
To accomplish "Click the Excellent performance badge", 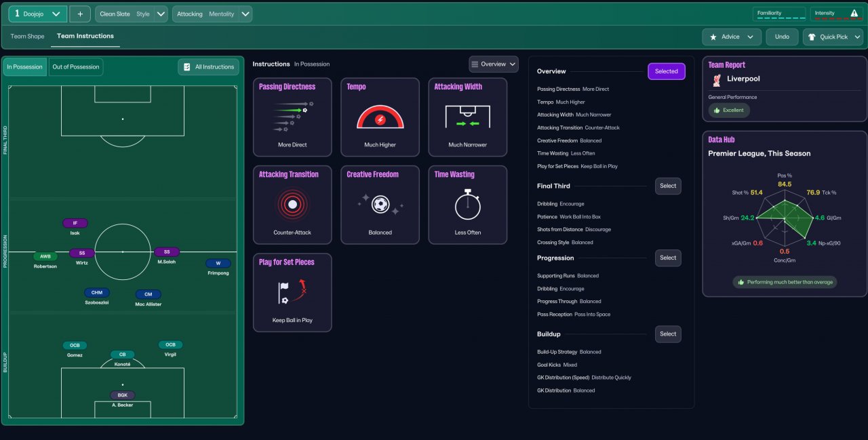I will pos(729,110).
